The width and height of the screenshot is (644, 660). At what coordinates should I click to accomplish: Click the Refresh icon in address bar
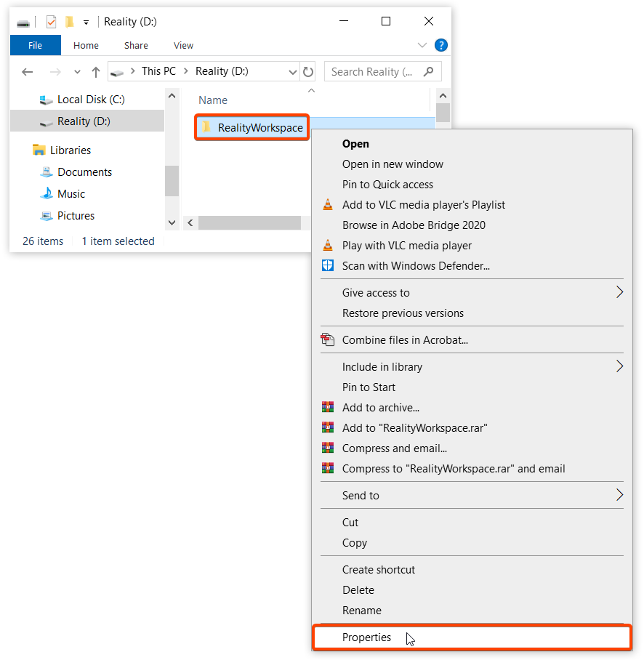point(308,71)
